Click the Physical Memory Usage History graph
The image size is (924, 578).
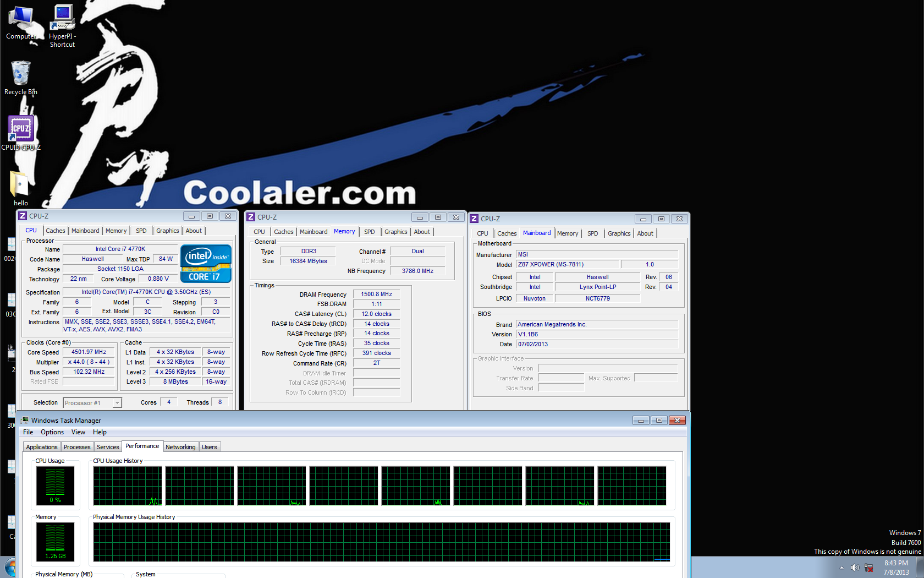click(x=381, y=542)
